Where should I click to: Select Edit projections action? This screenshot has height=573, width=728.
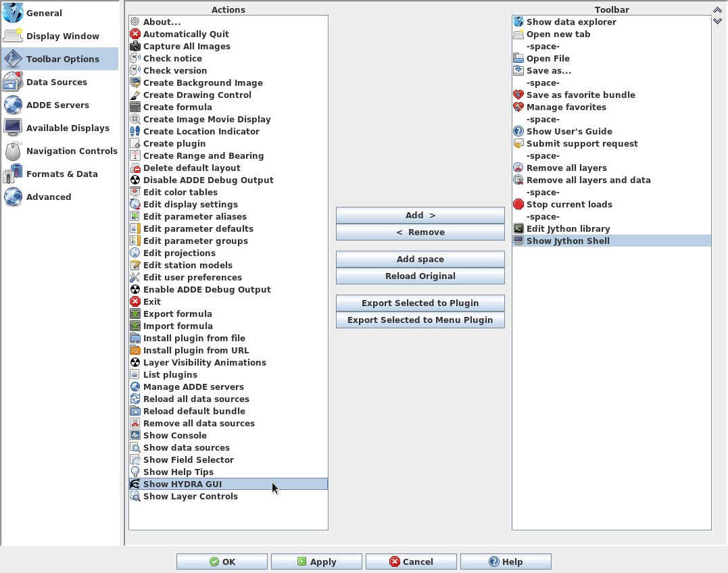click(228, 253)
